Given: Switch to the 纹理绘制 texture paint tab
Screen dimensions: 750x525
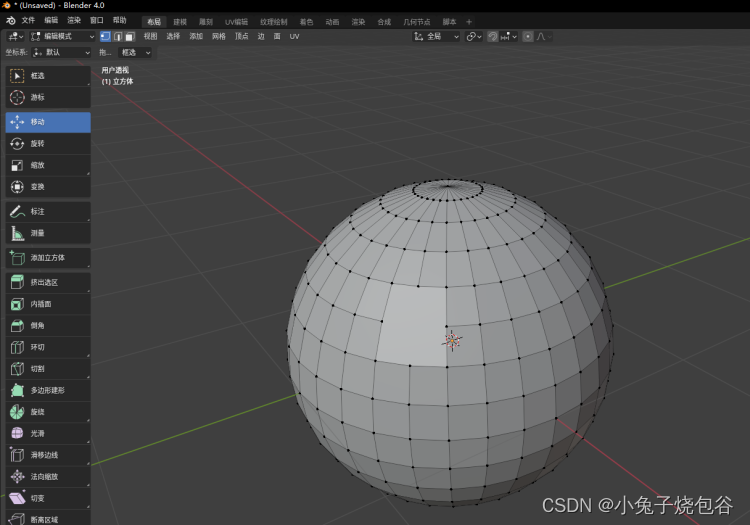Looking at the screenshot, I should (274, 22).
